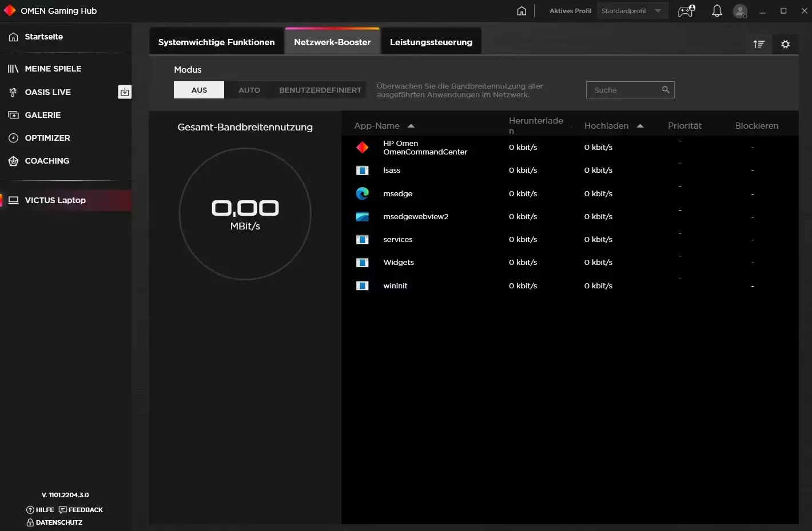Image resolution: width=812 pixels, height=531 pixels.
Task: Click the Priorität column header
Action: (684, 126)
